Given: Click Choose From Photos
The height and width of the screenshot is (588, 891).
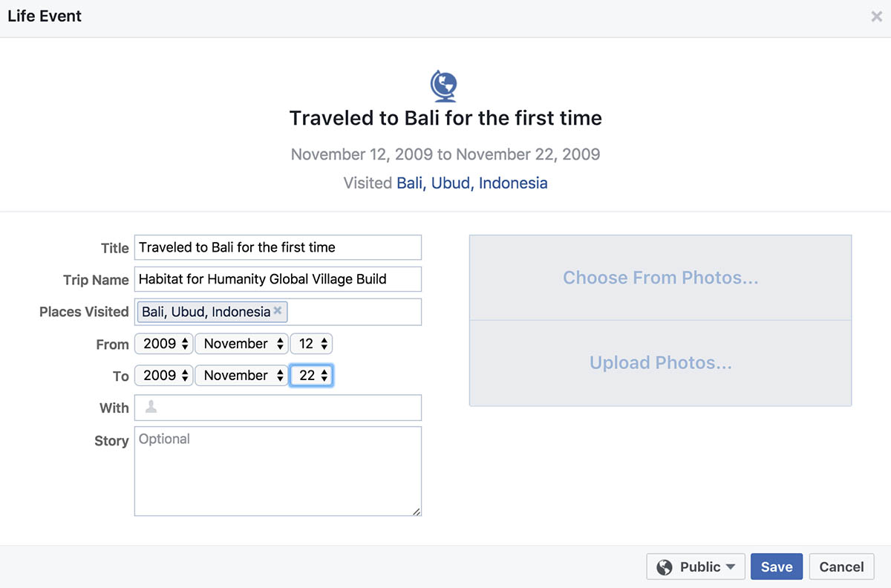Looking at the screenshot, I should 661,278.
